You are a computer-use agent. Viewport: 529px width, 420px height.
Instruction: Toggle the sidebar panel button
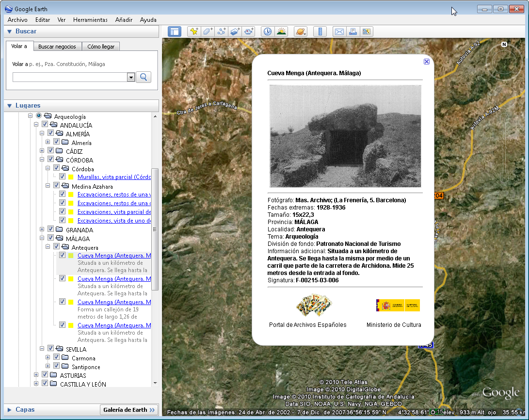(x=175, y=32)
